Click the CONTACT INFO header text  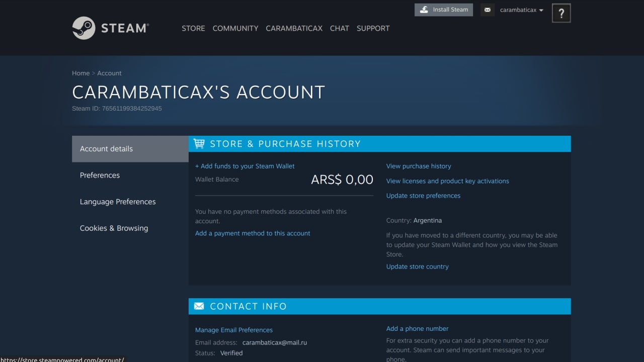pos(248,306)
